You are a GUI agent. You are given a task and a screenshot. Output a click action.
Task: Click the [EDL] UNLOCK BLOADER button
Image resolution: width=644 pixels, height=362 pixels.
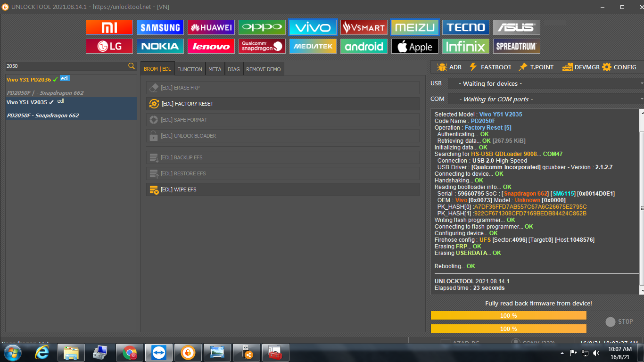pos(282,136)
